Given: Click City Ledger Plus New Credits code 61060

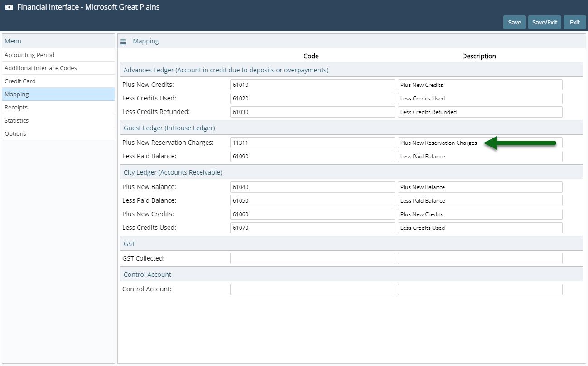Looking at the screenshot, I should [313, 214].
